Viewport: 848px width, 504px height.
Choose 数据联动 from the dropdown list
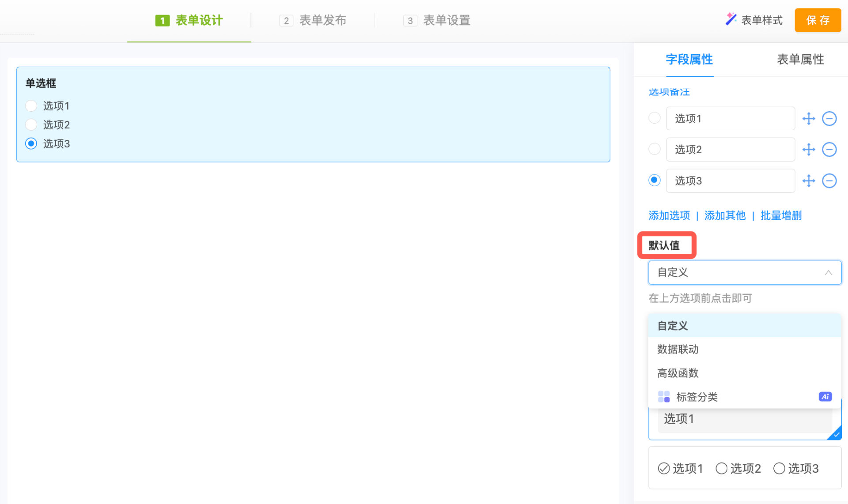click(678, 350)
